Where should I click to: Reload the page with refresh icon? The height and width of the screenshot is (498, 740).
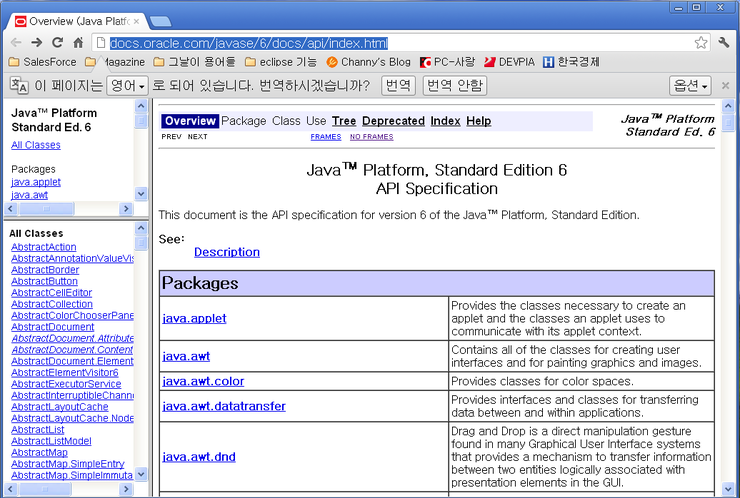58,42
